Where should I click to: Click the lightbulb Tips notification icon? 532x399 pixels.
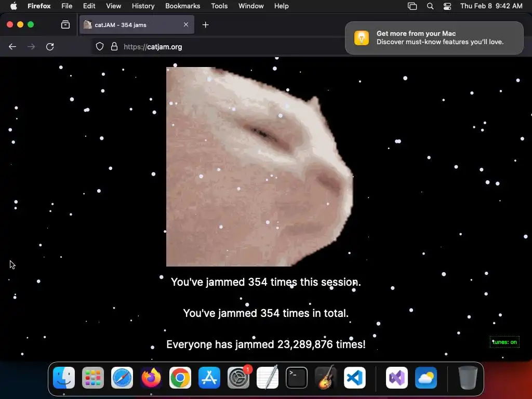[x=362, y=37]
